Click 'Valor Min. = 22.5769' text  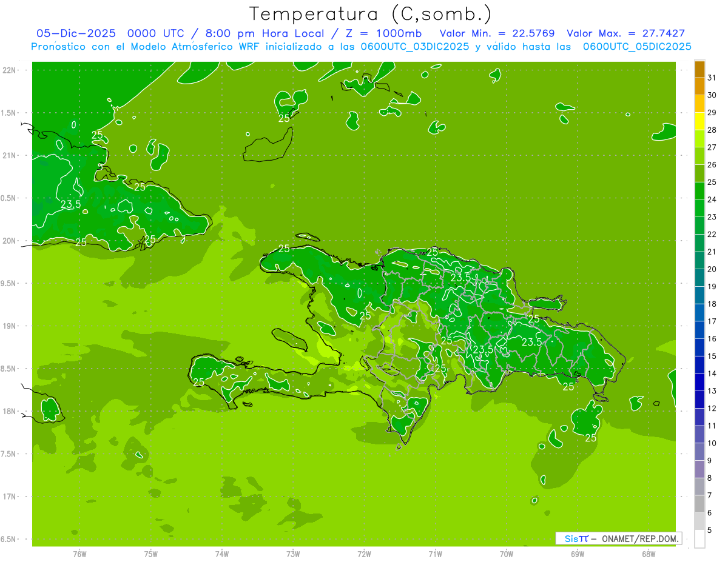click(x=497, y=33)
